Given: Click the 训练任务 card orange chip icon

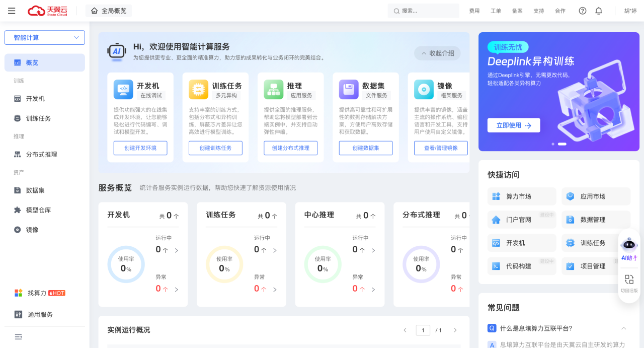Looking at the screenshot, I should pos(198,90).
